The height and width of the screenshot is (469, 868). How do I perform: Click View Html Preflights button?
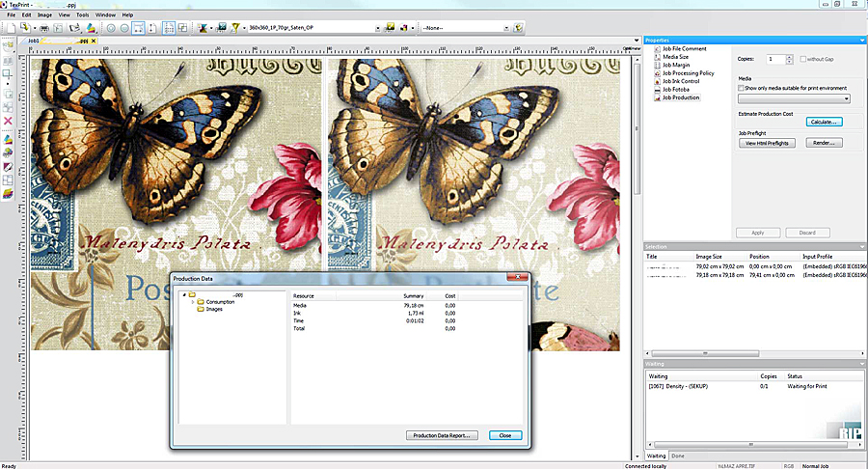(767, 143)
